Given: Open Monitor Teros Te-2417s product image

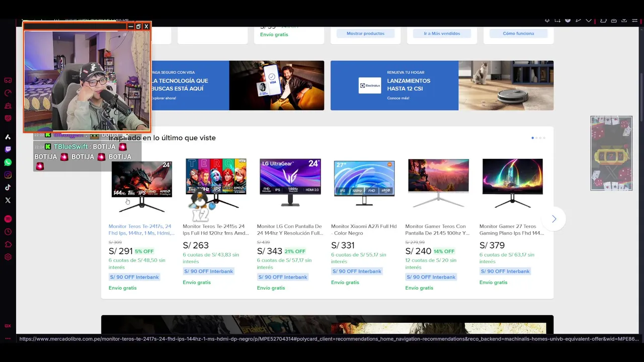Looking at the screenshot, I should point(141,186).
